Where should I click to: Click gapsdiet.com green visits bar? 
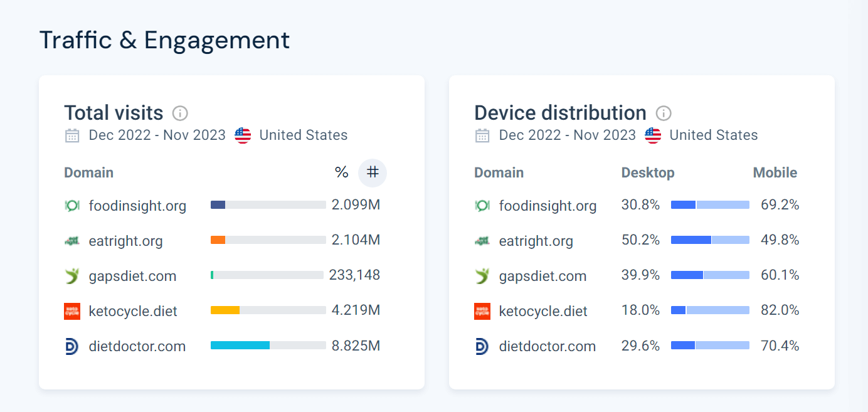click(x=212, y=275)
